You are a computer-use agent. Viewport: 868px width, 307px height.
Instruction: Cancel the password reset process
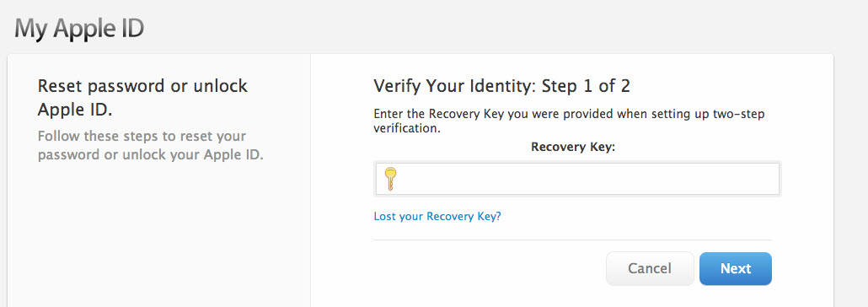click(650, 269)
